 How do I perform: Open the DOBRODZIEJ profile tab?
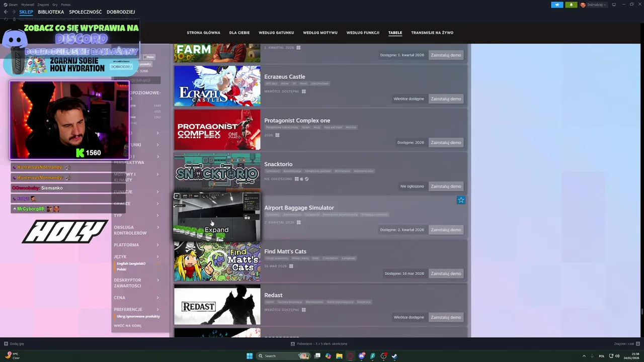tap(121, 12)
